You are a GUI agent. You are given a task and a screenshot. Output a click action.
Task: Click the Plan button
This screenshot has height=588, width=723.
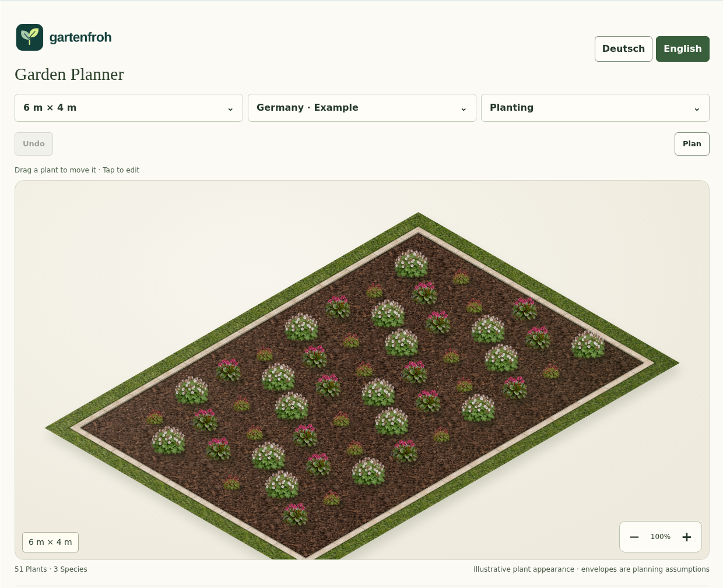(x=692, y=144)
